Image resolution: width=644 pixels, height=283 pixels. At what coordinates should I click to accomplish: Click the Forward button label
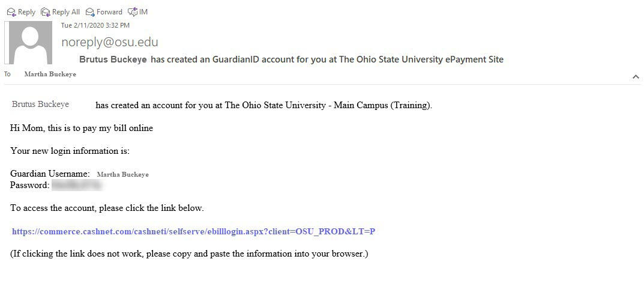click(109, 12)
